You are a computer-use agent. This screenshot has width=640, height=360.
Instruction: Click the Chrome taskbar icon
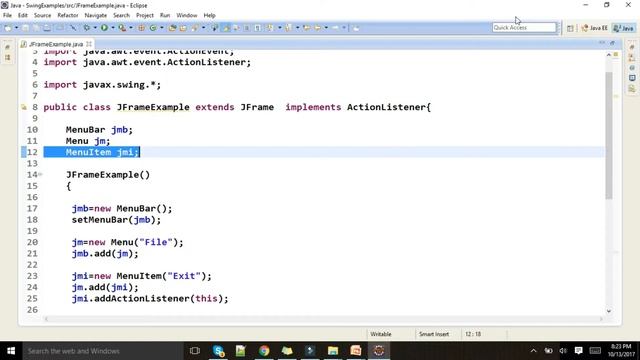264,351
